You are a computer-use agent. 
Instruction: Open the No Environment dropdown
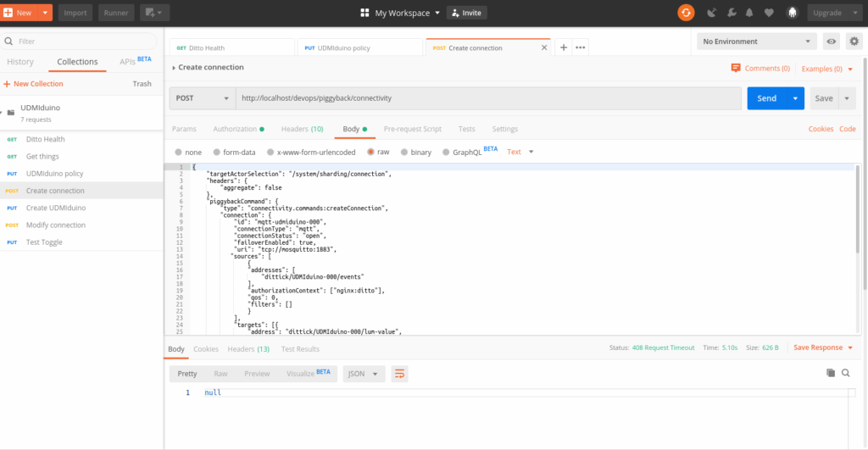tap(756, 42)
